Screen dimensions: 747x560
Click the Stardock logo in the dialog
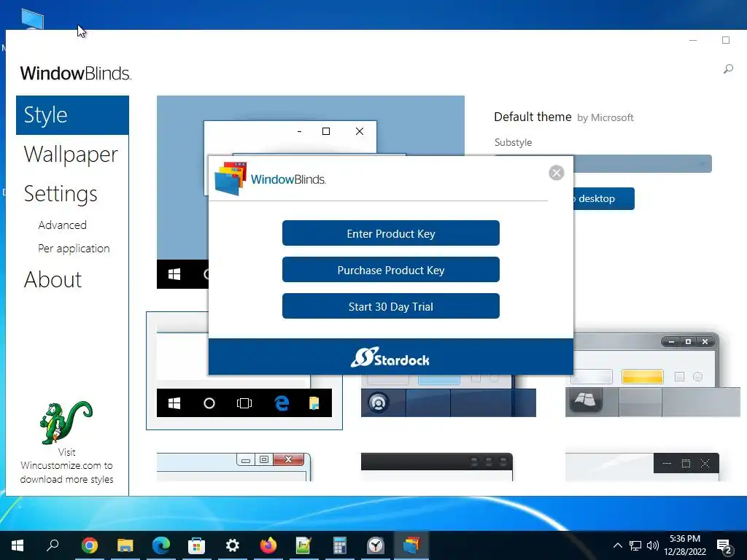390,357
